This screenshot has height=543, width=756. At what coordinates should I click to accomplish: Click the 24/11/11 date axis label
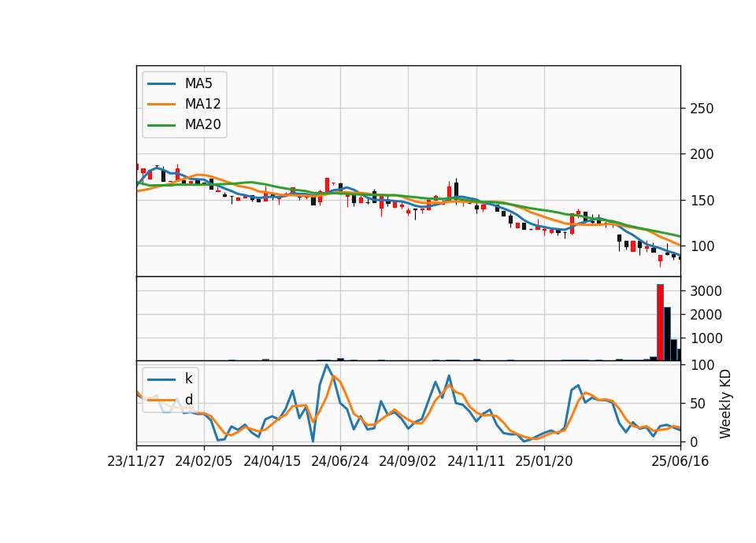(x=476, y=461)
